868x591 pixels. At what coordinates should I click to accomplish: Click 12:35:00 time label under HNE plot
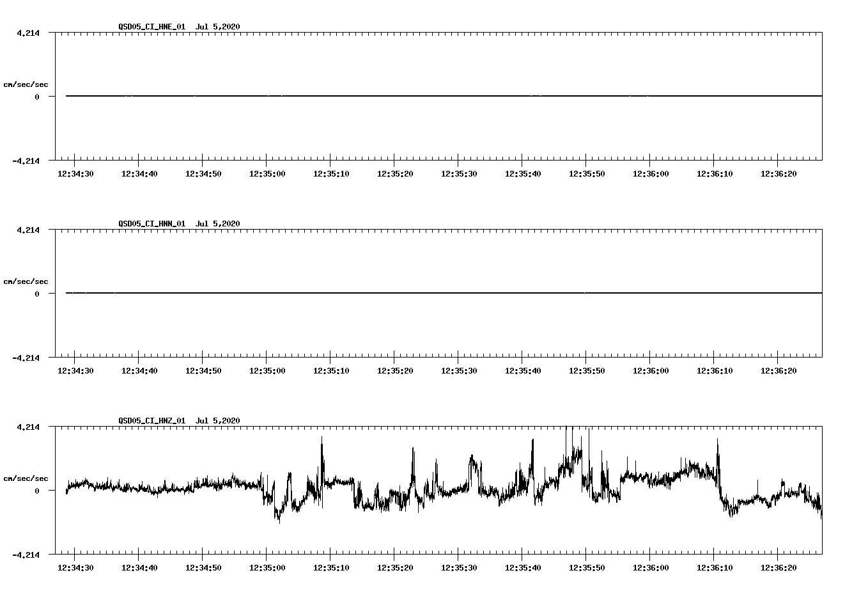(x=267, y=174)
